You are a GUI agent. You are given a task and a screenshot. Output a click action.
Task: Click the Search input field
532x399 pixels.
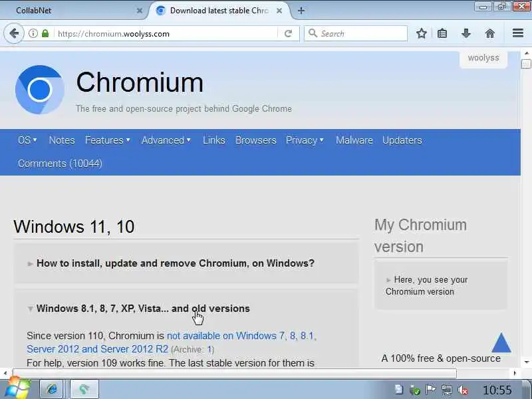pyautogui.click(x=356, y=33)
